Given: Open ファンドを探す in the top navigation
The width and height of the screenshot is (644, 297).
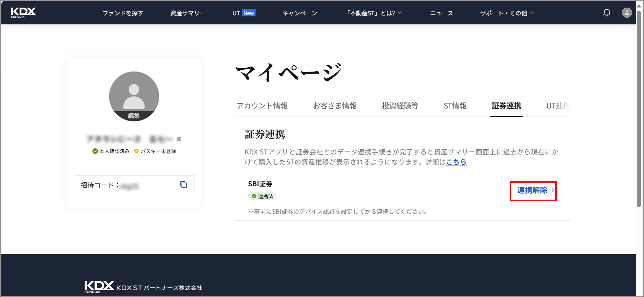Looking at the screenshot, I should [x=123, y=13].
